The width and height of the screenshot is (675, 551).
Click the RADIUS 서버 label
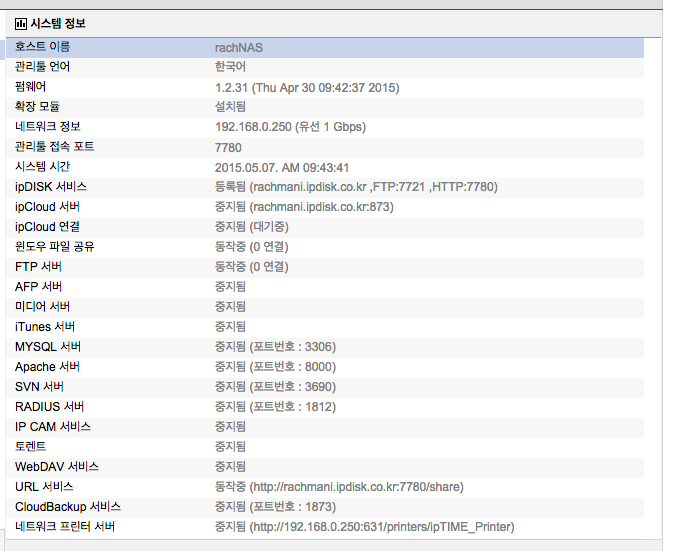(x=50, y=407)
